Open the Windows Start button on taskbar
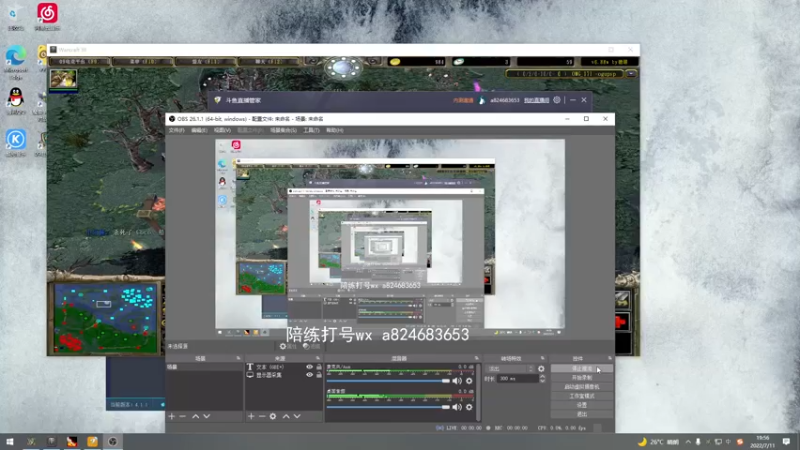 pyautogui.click(x=10, y=442)
